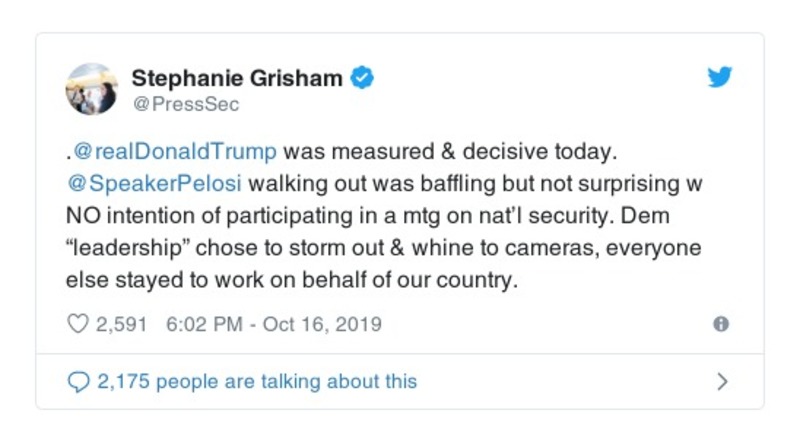Click the info icon beside the timestamp
The height and width of the screenshot is (445, 800).
click(x=720, y=325)
